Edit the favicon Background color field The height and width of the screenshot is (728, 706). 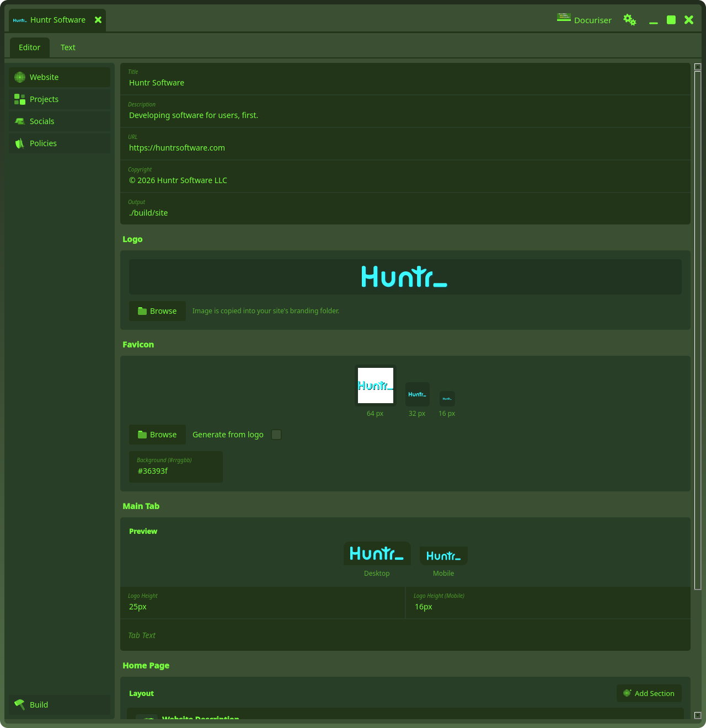(176, 467)
